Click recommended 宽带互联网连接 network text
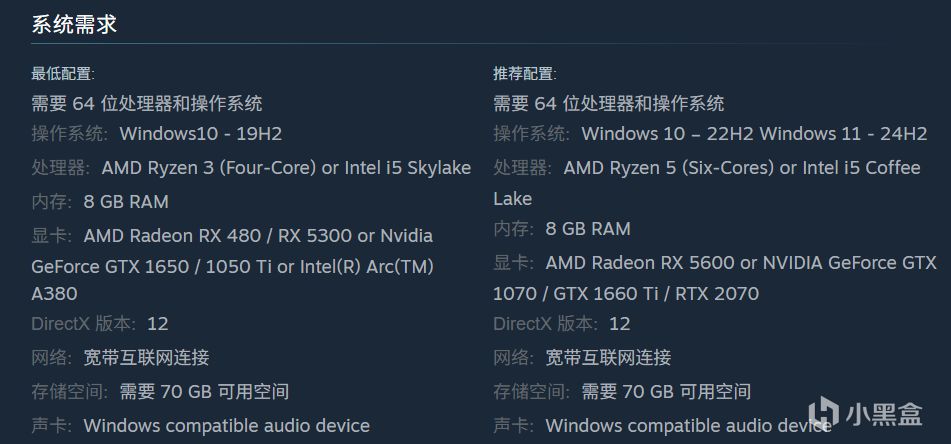The width and height of the screenshot is (951, 444). click(608, 358)
